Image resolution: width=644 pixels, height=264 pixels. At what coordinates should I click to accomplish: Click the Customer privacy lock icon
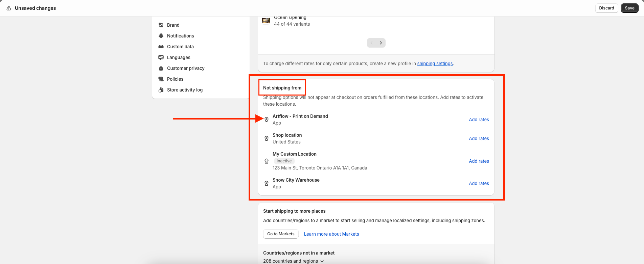[x=161, y=68]
